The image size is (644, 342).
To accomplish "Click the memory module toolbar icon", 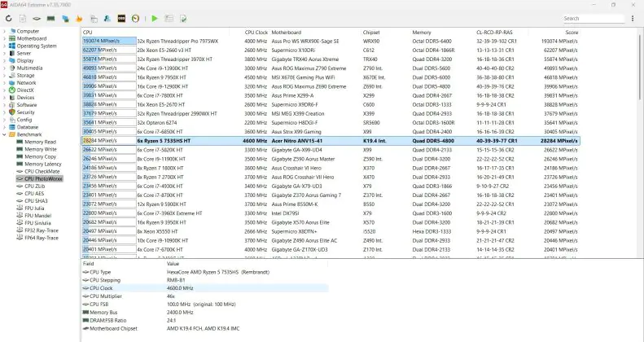I will click(51, 19).
